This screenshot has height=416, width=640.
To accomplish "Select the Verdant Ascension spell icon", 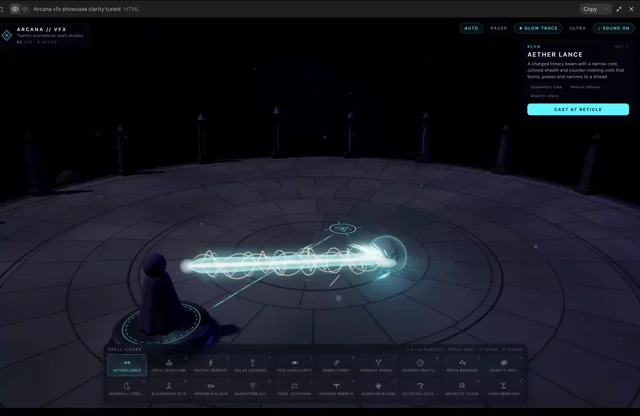I will click(x=378, y=365).
